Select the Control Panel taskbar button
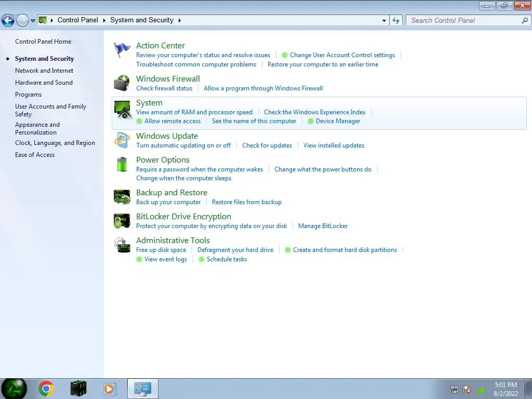This screenshot has height=399, width=532. pos(143,389)
